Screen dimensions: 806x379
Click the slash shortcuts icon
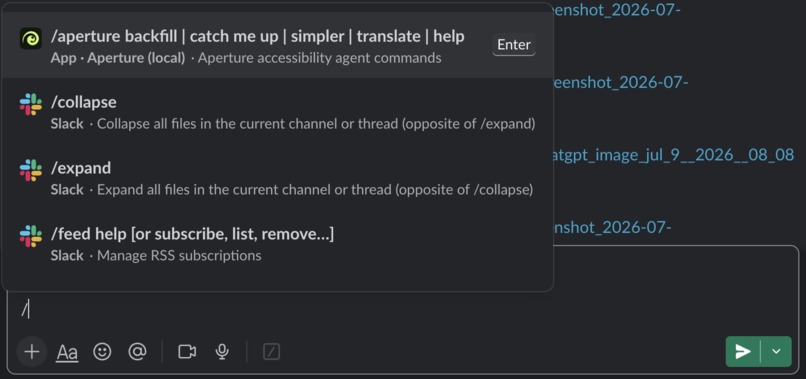coord(271,352)
